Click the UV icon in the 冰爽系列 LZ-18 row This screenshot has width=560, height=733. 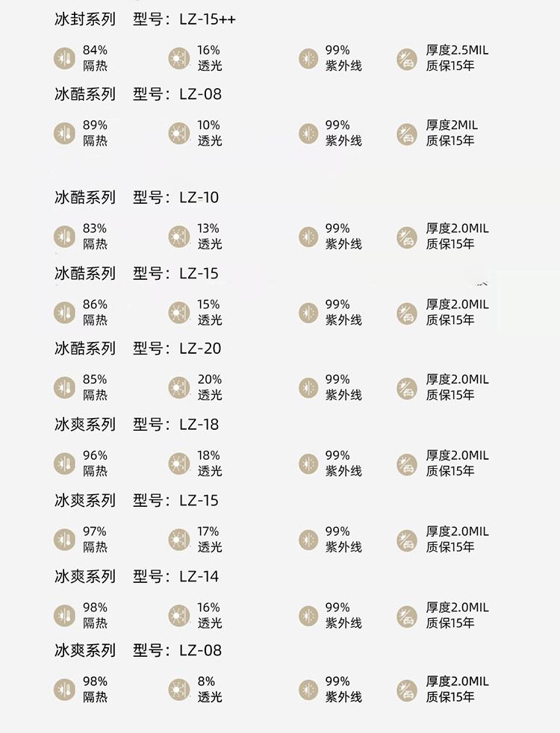pyautogui.click(x=308, y=464)
